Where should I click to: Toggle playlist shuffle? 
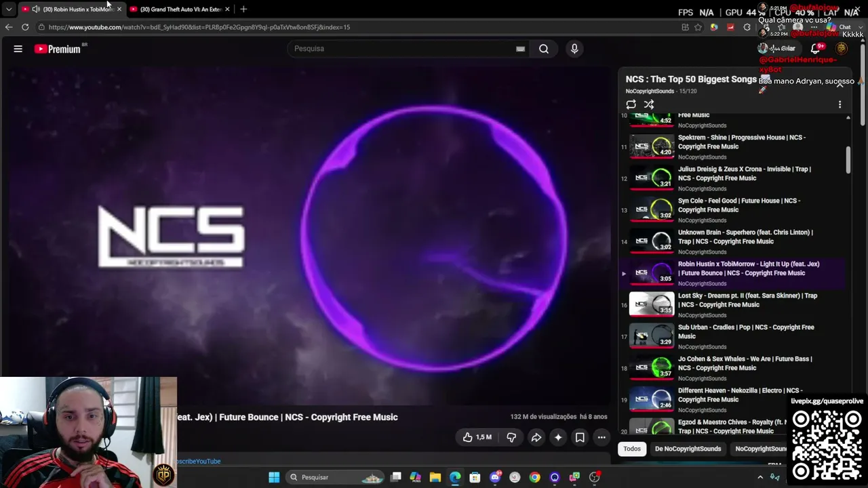[649, 104]
